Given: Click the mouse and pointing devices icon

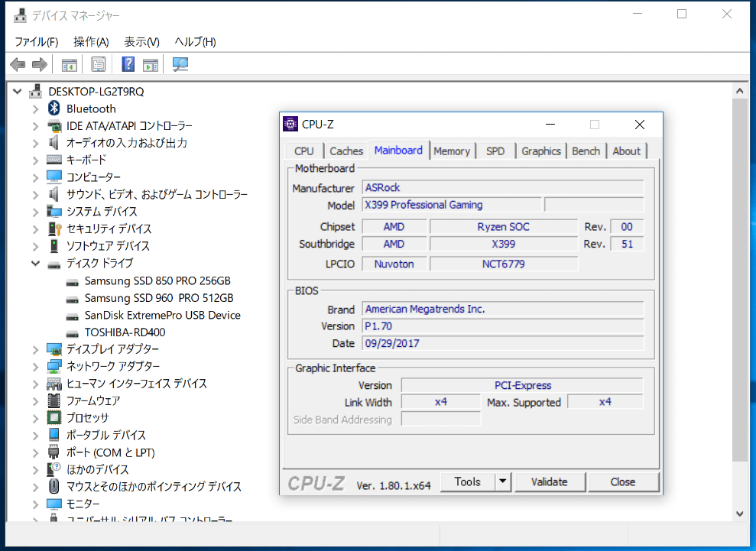Looking at the screenshot, I should point(54,486).
